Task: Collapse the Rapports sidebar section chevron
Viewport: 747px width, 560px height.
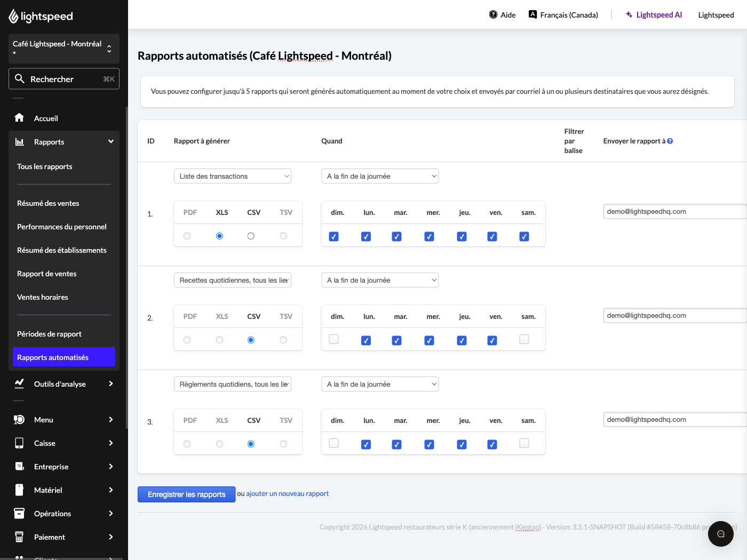Action: (x=111, y=141)
